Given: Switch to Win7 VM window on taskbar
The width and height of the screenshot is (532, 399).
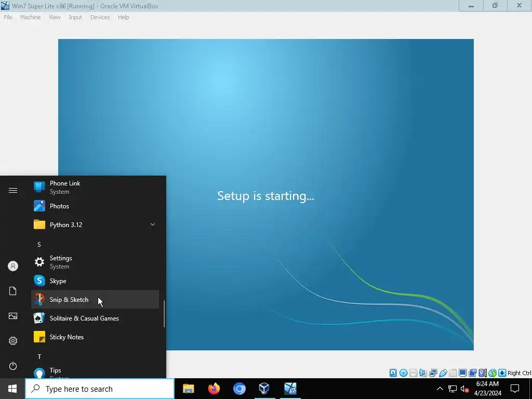Looking at the screenshot, I should [290, 389].
